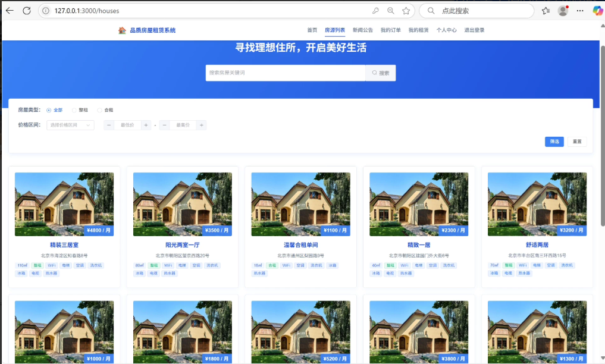Open the browser profile avatar

[x=563, y=11]
